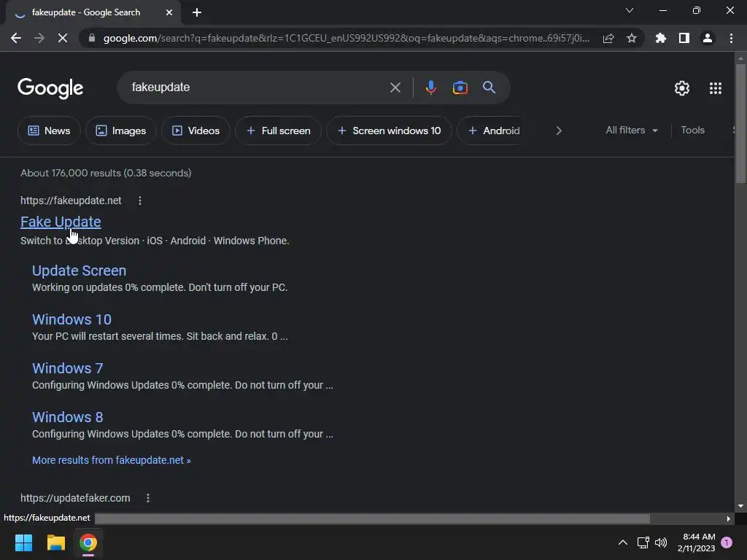Open more options for updatefaker.com result
747x560 pixels.
pos(147,498)
